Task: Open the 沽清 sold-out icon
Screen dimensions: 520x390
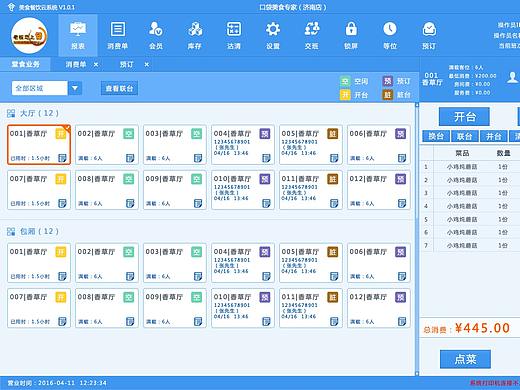Action: [234, 35]
